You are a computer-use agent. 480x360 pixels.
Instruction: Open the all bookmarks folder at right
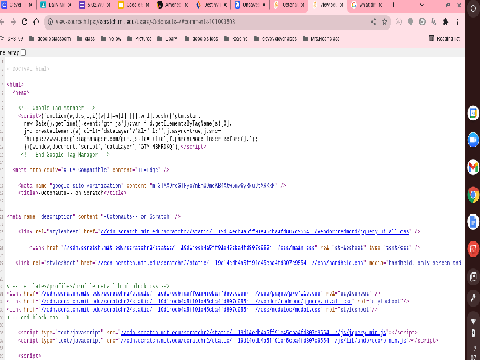click(x=444, y=39)
